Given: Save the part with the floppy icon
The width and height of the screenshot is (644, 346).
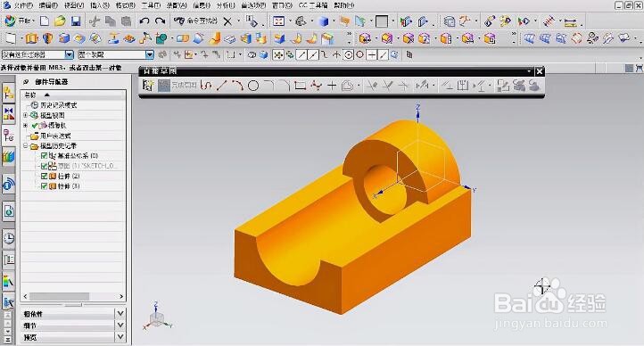Looking at the screenshot, I should (x=76, y=21).
